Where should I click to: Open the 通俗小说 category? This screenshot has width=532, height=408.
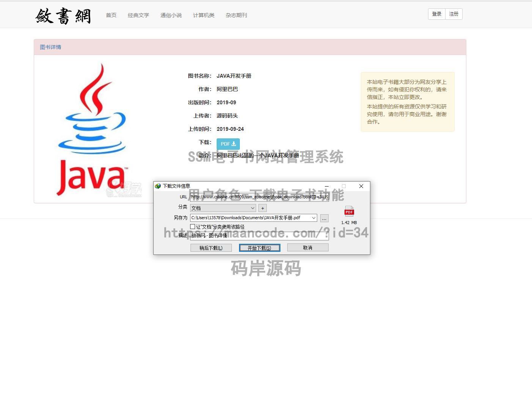pyautogui.click(x=171, y=15)
